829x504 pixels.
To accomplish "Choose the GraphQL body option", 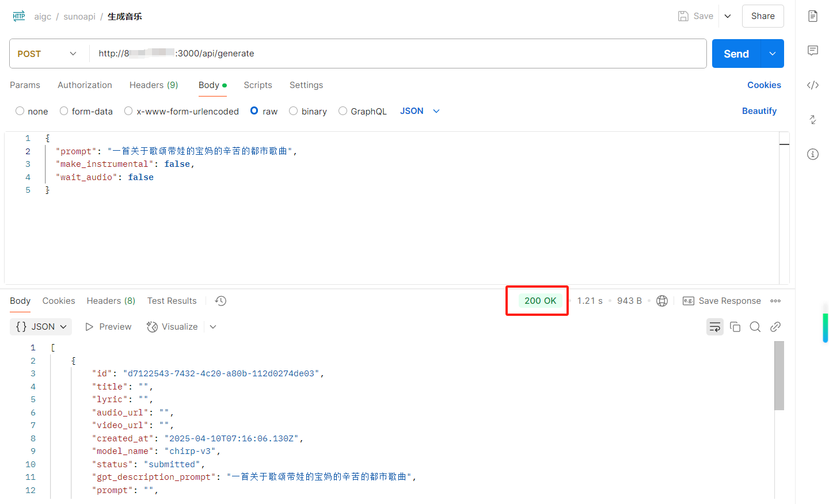I will 343,110.
